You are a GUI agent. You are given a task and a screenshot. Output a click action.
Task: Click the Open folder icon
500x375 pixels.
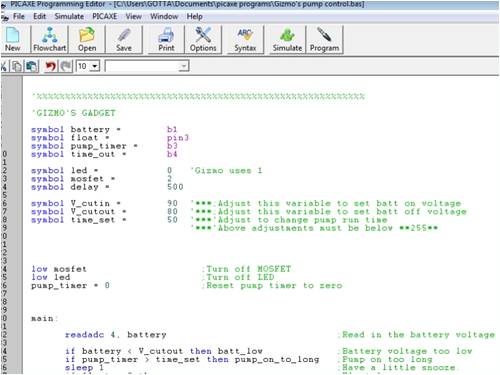pos(87,39)
